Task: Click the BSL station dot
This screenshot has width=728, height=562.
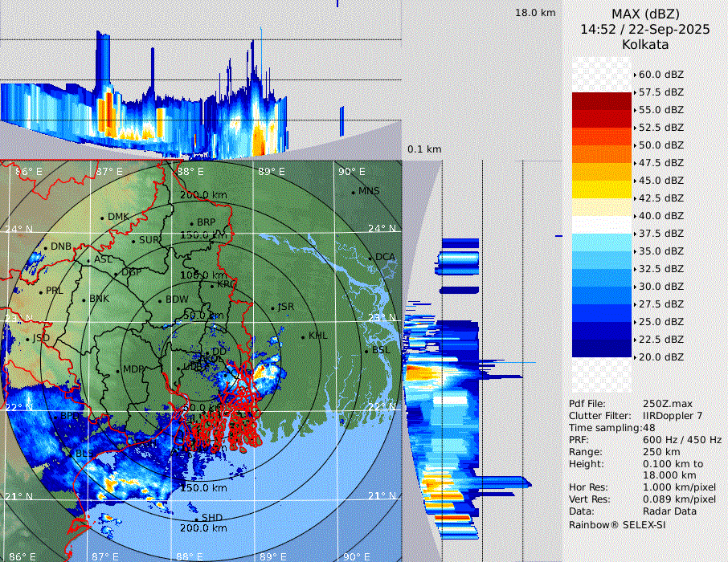Action: click(x=366, y=352)
